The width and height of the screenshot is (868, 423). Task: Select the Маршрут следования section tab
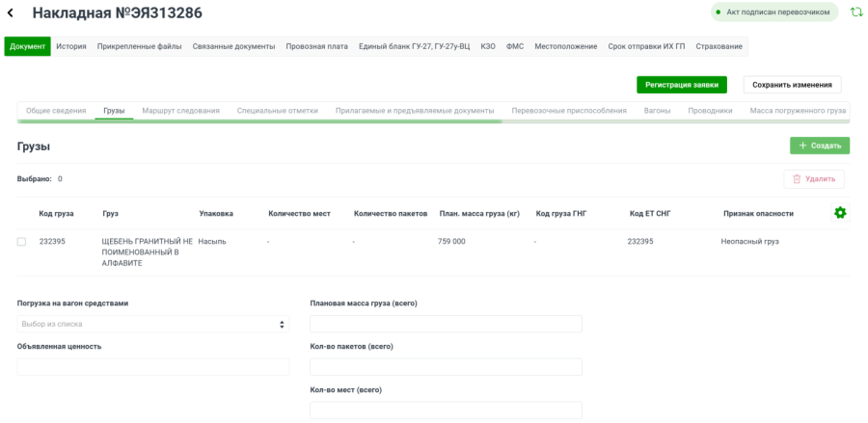(x=180, y=111)
